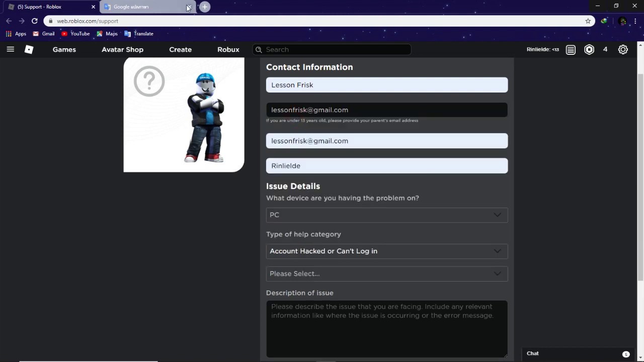Viewport: 644px width, 362px height.
Task: Click the Rinlielde username field
Action: (x=387, y=166)
